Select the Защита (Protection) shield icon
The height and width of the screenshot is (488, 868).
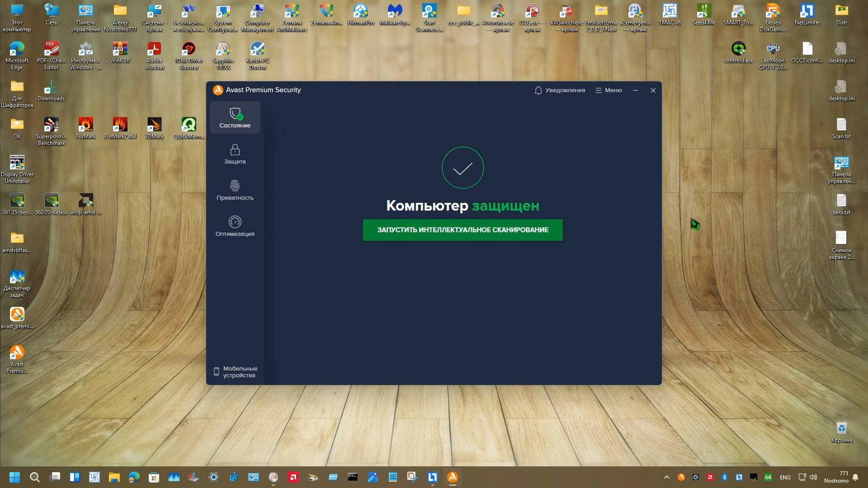(235, 154)
